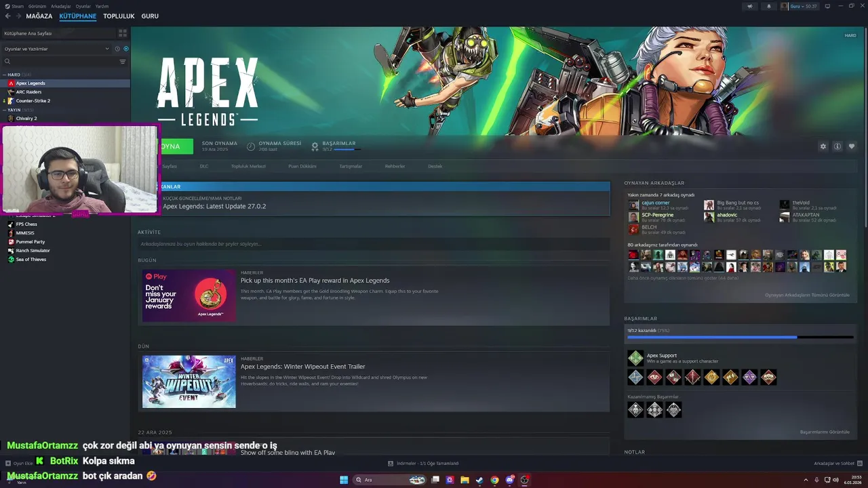Click the library search magnifier icon
The width and height of the screenshot is (868, 488).
(x=7, y=62)
